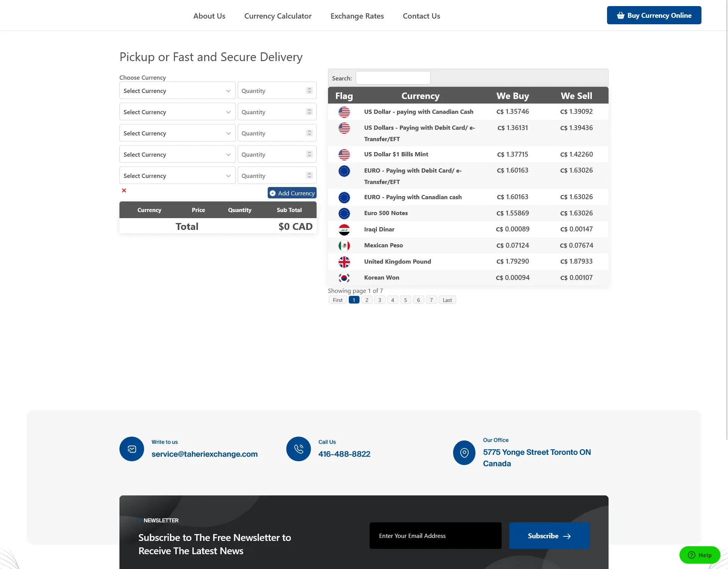Viewport: 728px width, 569px height.
Task: Click the Iraqi Dinar flag icon
Action: 344,229
